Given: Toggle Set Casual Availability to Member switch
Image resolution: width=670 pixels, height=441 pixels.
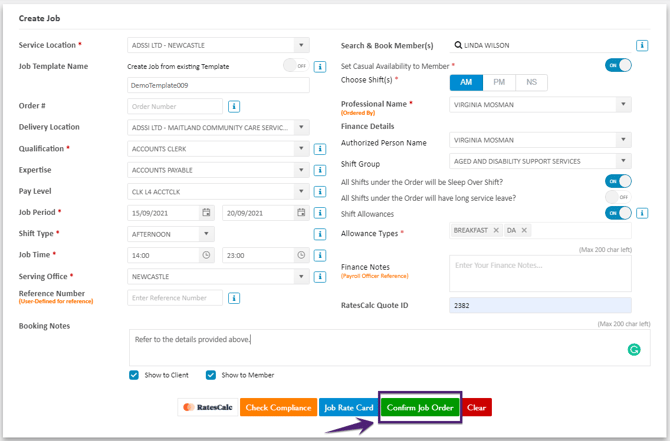Looking at the screenshot, I should pyautogui.click(x=618, y=65).
